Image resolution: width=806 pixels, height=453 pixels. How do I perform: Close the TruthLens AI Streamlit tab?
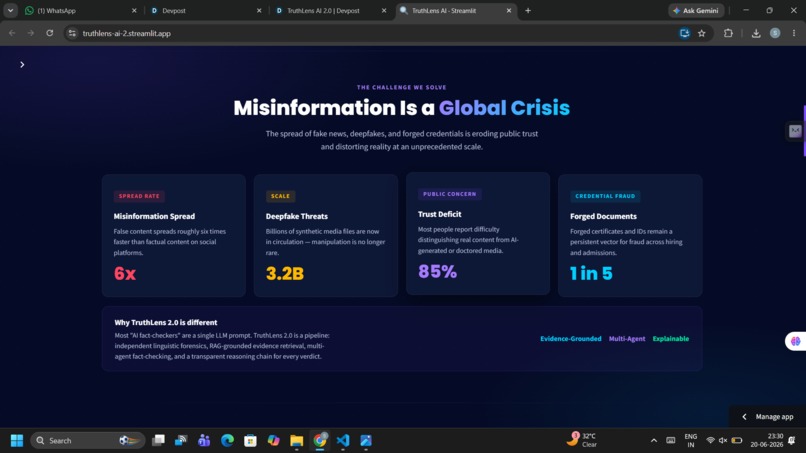tap(509, 10)
